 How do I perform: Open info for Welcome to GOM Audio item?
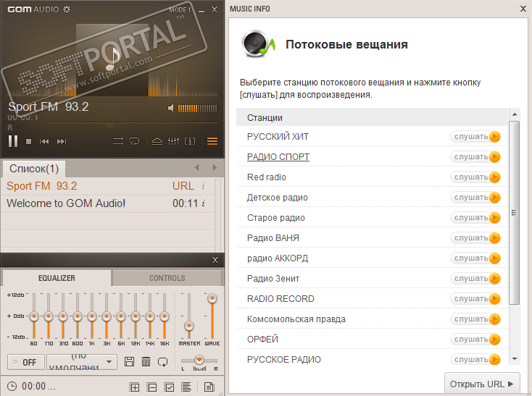(x=204, y=203)
